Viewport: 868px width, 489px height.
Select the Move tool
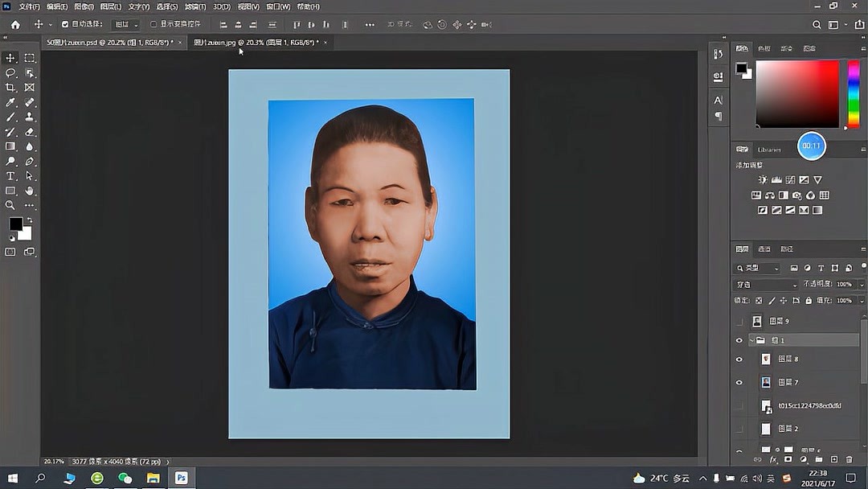[x=10, y=58]
